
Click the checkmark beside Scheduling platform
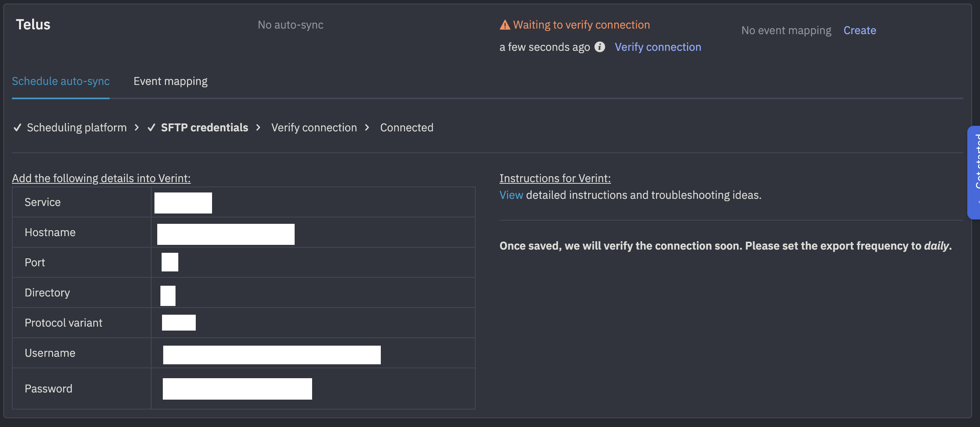(x=17, y=127)
